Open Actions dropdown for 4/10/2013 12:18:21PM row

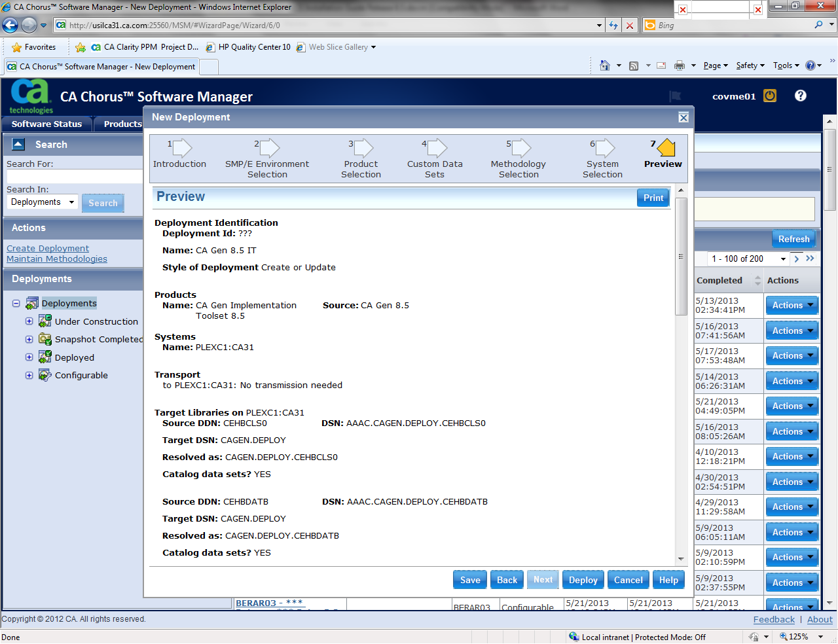pyautogui.click(x=792, y=456)
